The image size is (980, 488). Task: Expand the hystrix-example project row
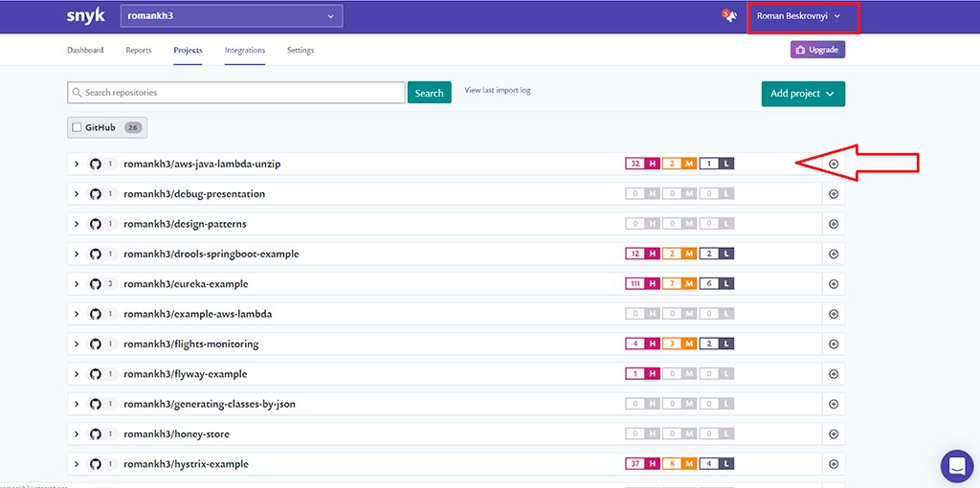pos(77,464)
